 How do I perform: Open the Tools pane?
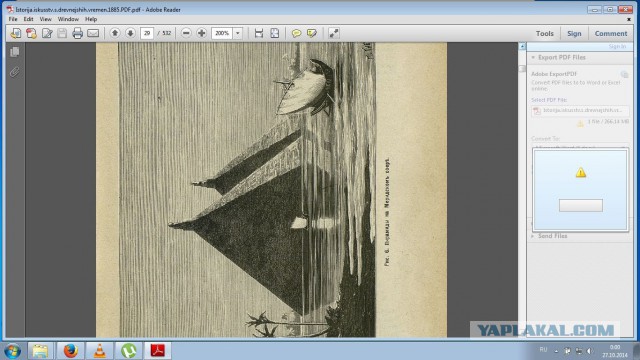coord(544,33)
